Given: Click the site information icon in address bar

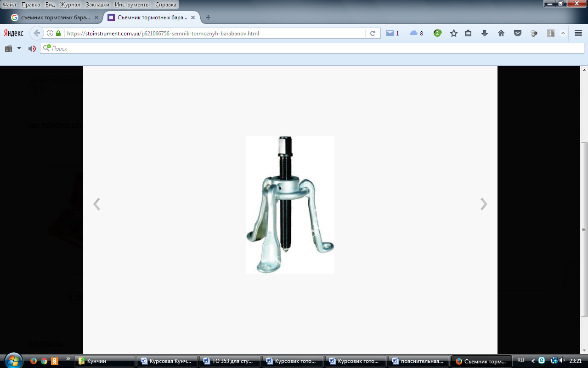Looking at the screenshot, I should 51,33.
